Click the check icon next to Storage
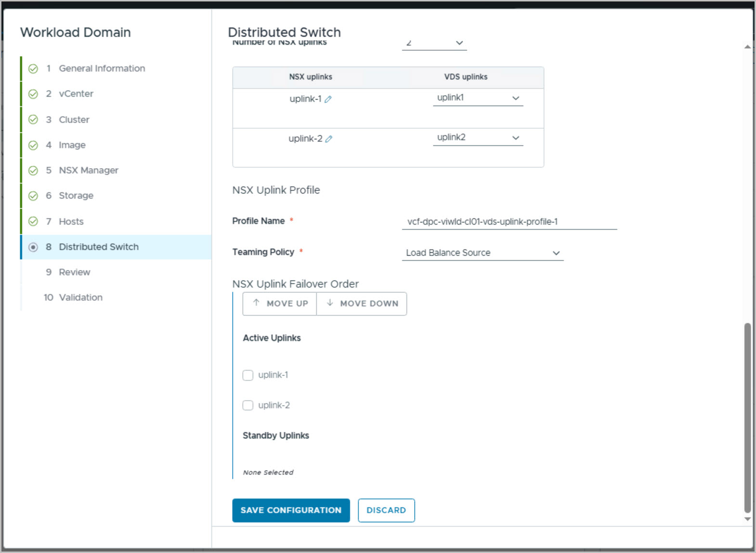 (33, 196)
